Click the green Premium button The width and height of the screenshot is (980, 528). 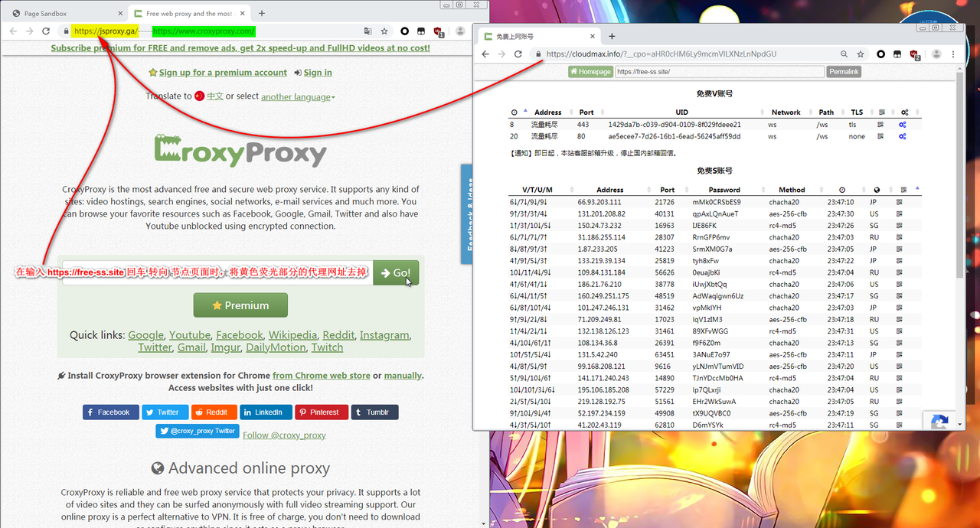(x=240, y=305)
